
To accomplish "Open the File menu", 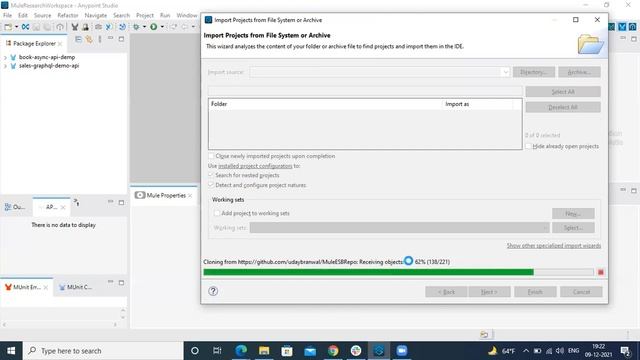I will 7,15.
